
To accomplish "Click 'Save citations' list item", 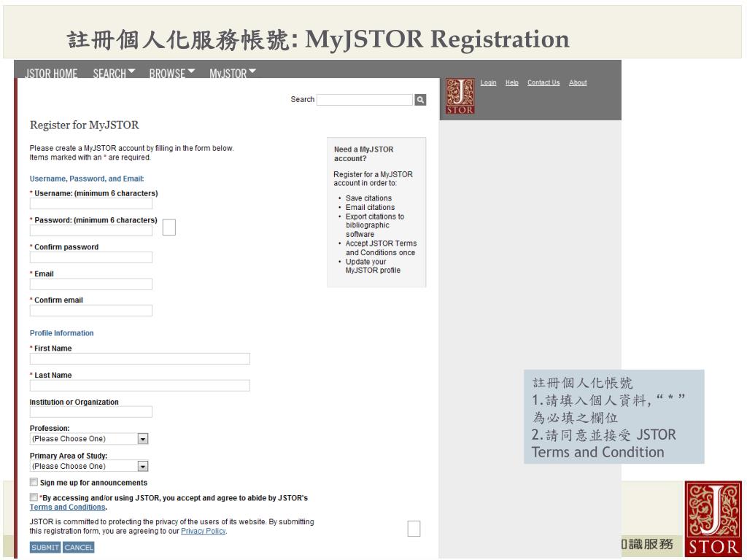I will click(368, 198).
